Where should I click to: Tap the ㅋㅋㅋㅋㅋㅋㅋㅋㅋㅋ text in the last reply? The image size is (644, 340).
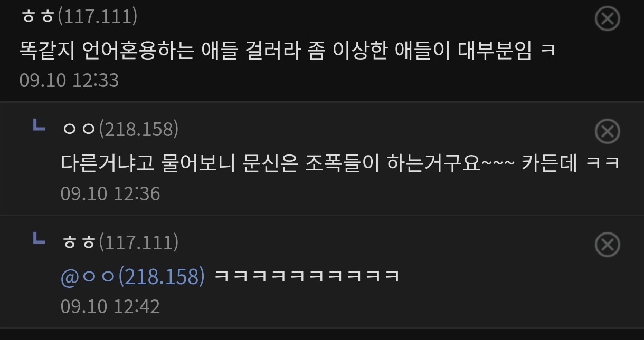pos(307,276)
